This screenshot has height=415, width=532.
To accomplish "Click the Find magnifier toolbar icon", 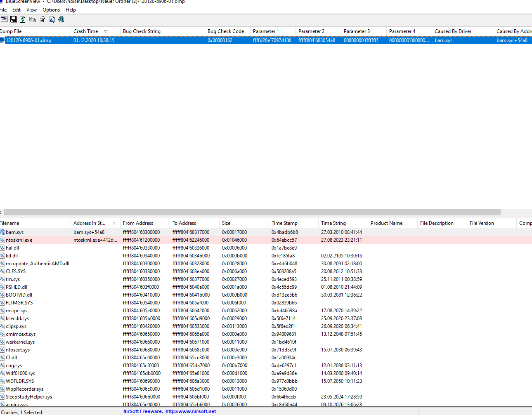I will click(x=52, y=19).
